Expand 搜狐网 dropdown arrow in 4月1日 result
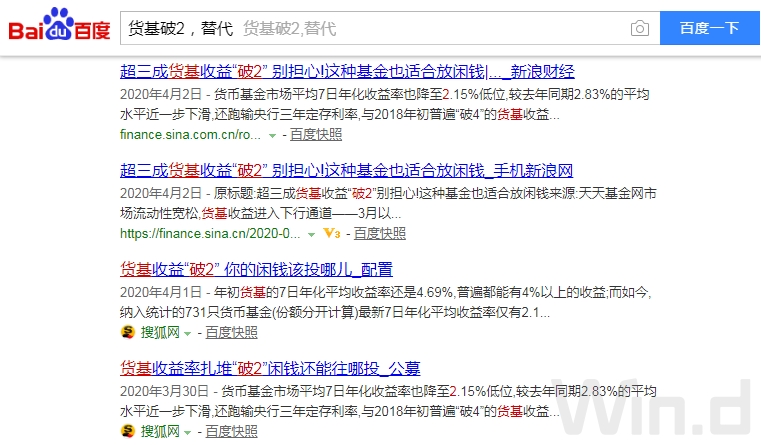This screenshot has width=761, height=445. pyautogui.click(x=187, y=333)
